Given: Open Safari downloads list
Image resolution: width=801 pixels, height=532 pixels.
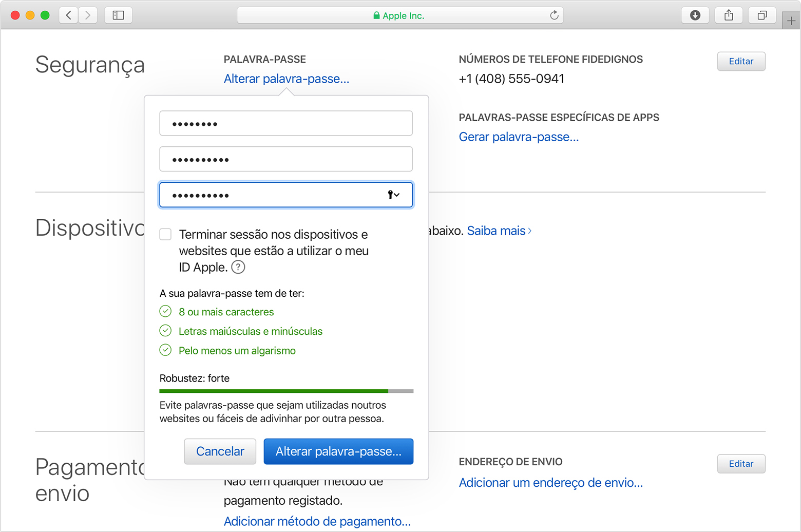Looking at the screenshot, I should point(695,15).
